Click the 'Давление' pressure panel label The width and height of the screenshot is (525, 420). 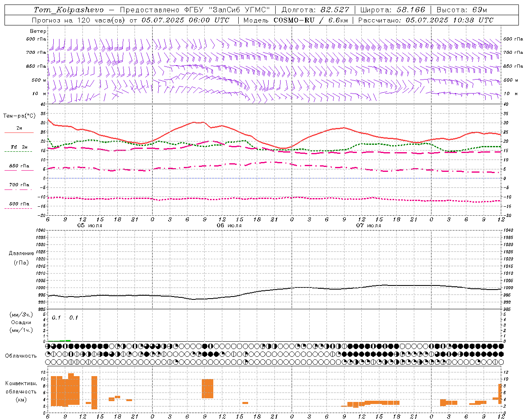(21, 253)
